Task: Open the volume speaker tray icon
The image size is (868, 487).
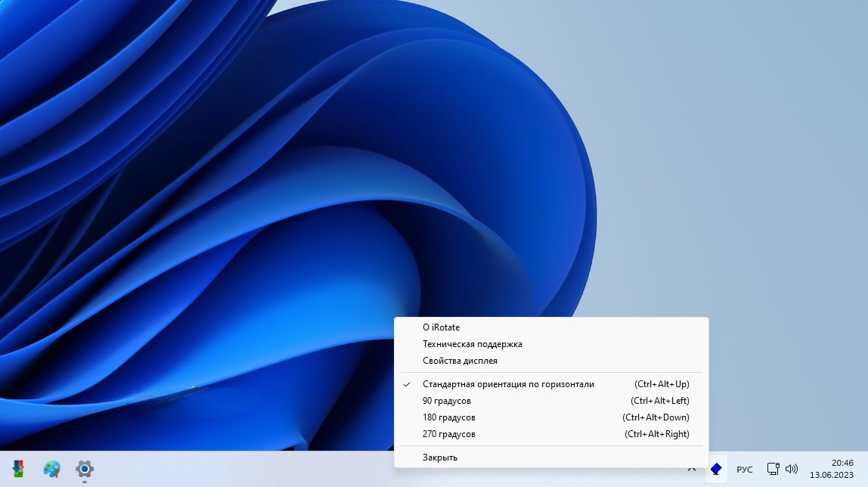Action: tap(792, 469)
